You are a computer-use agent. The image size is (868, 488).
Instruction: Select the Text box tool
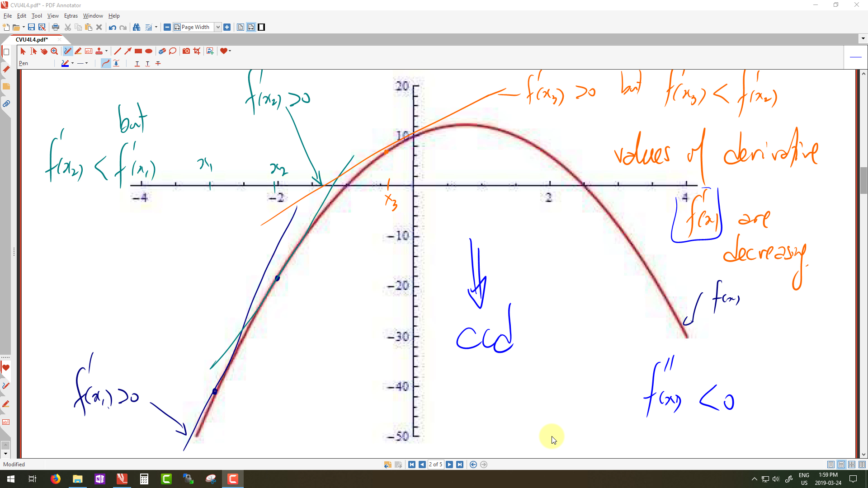click(89, 51)
